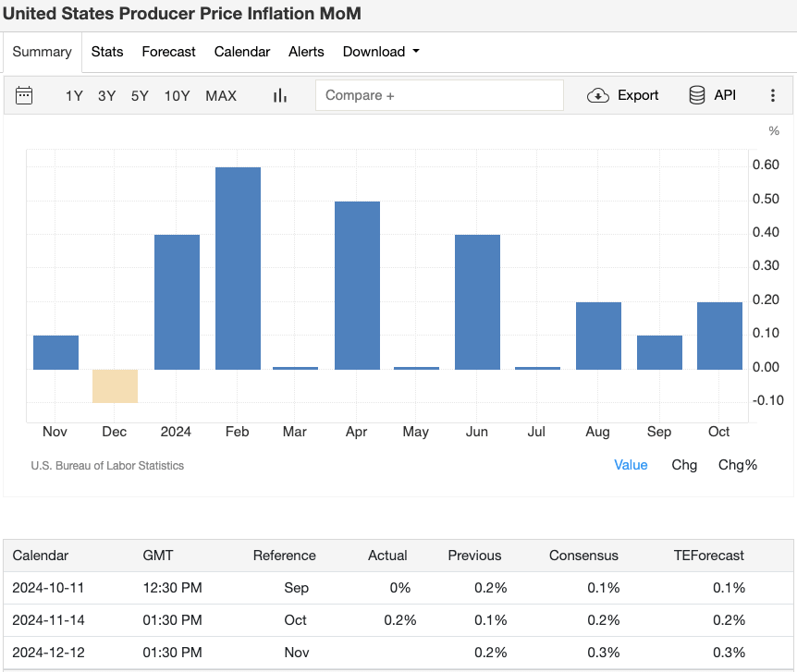This screenshot has width=797, height=672.
Task: Open the three-dot overflow menu
Action: pyautogui.click(x=773, y=95)
